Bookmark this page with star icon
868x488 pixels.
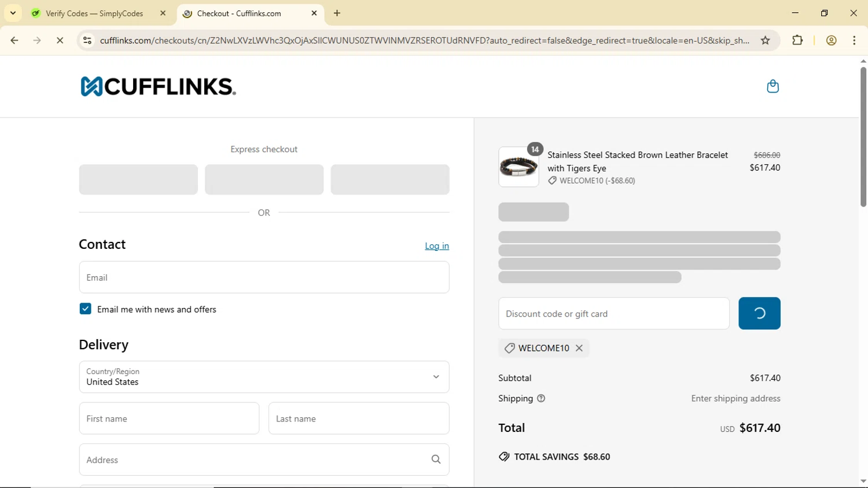pos(766,41)
